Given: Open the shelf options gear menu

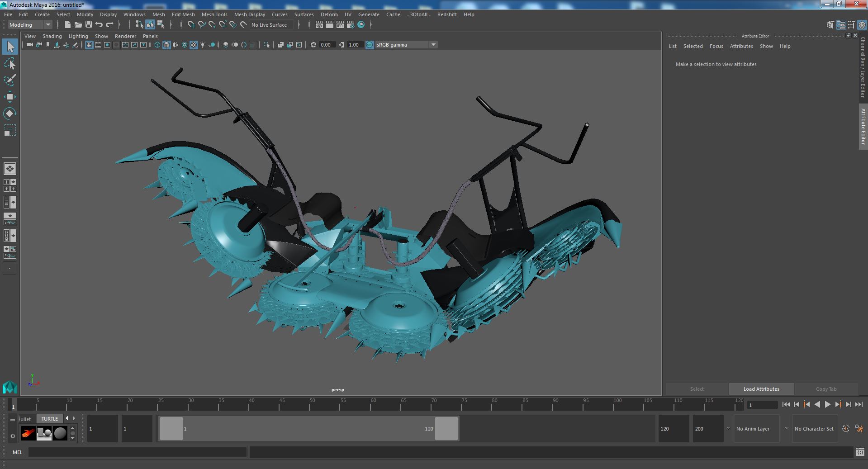Looking at the screenshot, I should click(x=13, y=436).
